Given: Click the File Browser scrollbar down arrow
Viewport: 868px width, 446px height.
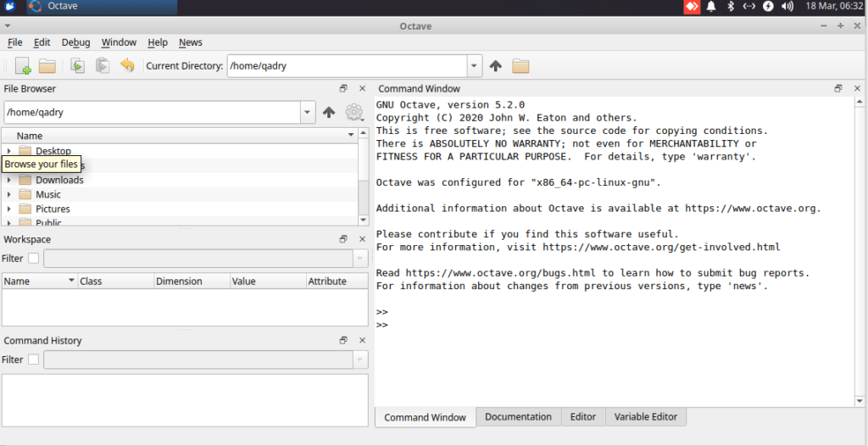Looking at the screenshot, I should pyautogui.click(x=363, y=220).
